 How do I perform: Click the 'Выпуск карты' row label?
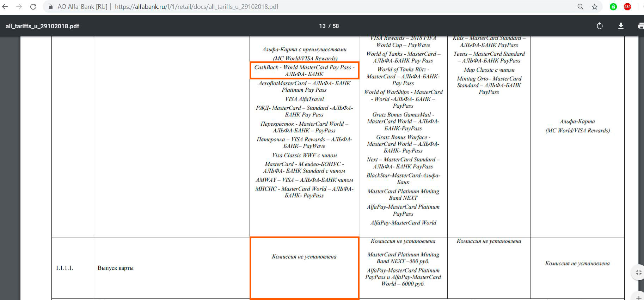point(116,268)
